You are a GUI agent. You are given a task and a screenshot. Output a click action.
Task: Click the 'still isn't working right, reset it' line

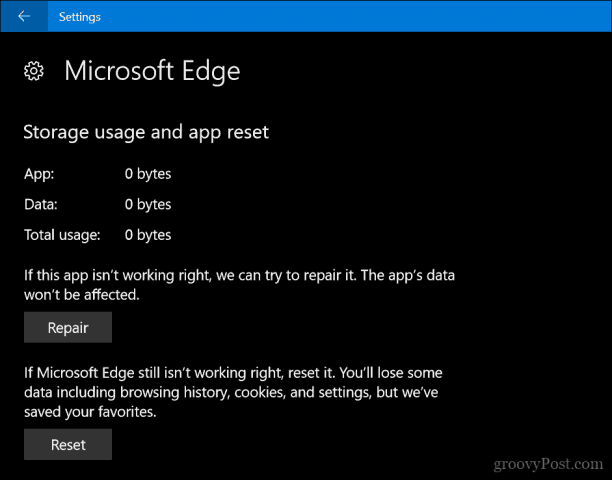click(233, 373)
